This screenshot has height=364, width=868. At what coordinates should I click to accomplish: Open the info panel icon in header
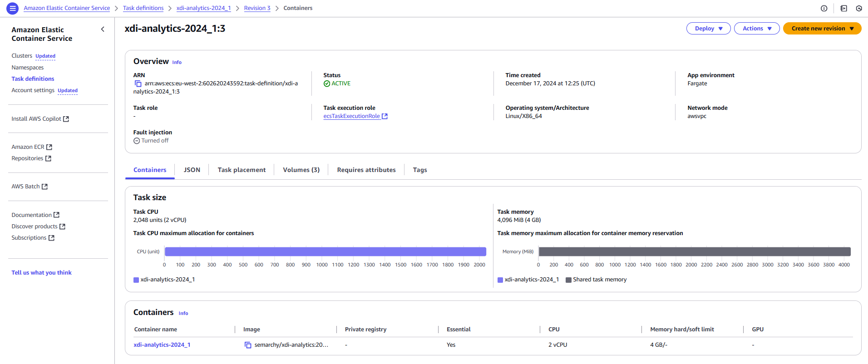(x=824, y=8)
